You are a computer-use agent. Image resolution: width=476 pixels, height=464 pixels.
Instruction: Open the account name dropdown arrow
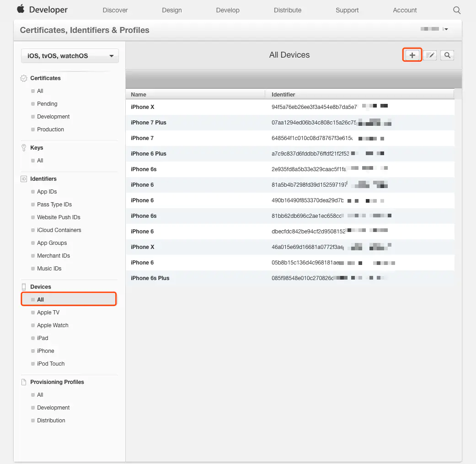point(446,29)
